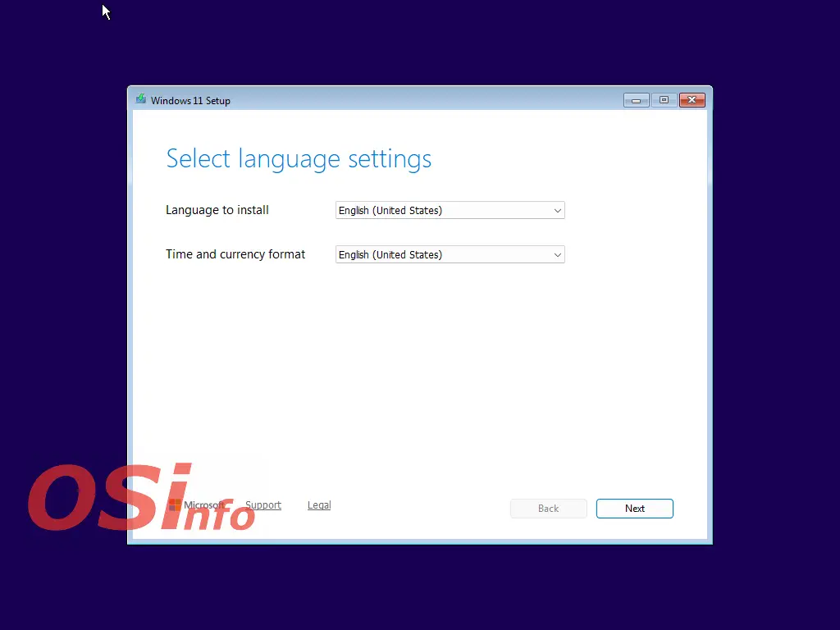Click the Microsoft wordmark text
The image size is (840, 630).
[203, 505]
